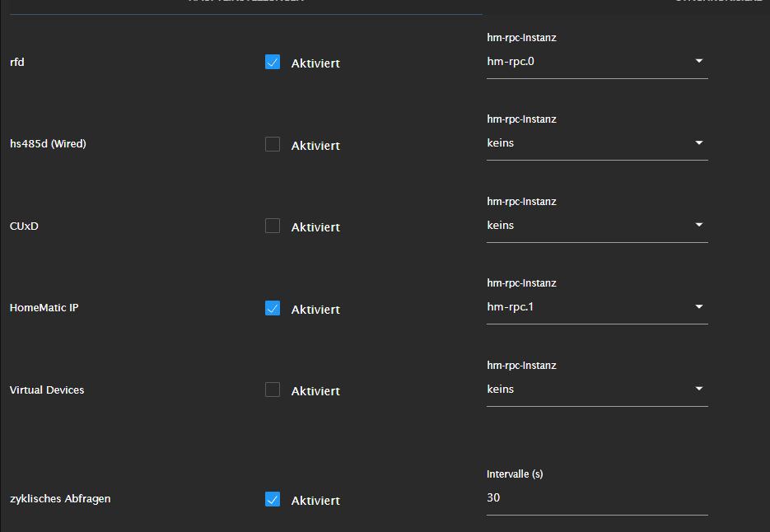Click the Intervalle (s) label

click(x=515, y=474)
